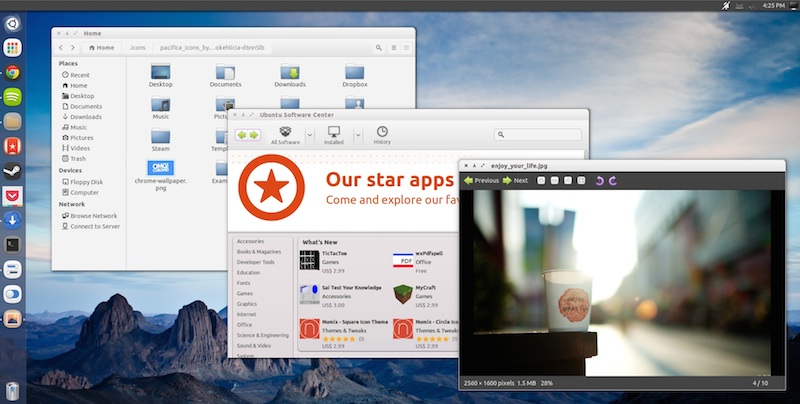
Task: Go to the Previous image
Action: click(481, 181)
